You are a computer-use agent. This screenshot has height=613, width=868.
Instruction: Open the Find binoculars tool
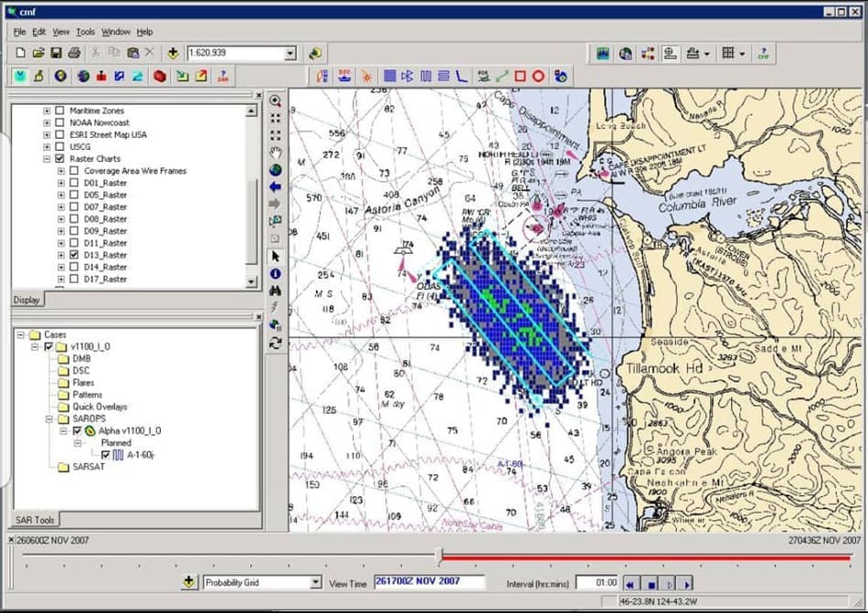275,291
